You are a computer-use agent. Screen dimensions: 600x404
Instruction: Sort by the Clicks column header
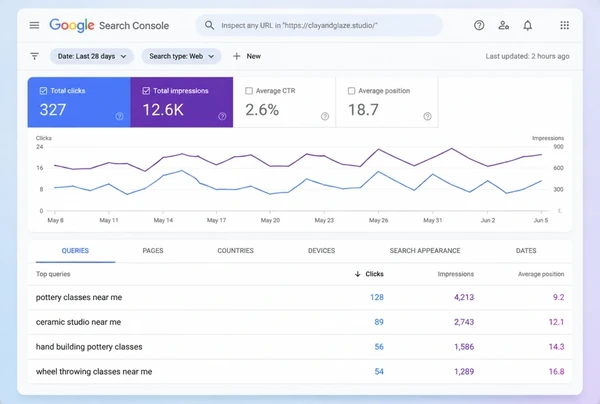click(x=374, y=274)
